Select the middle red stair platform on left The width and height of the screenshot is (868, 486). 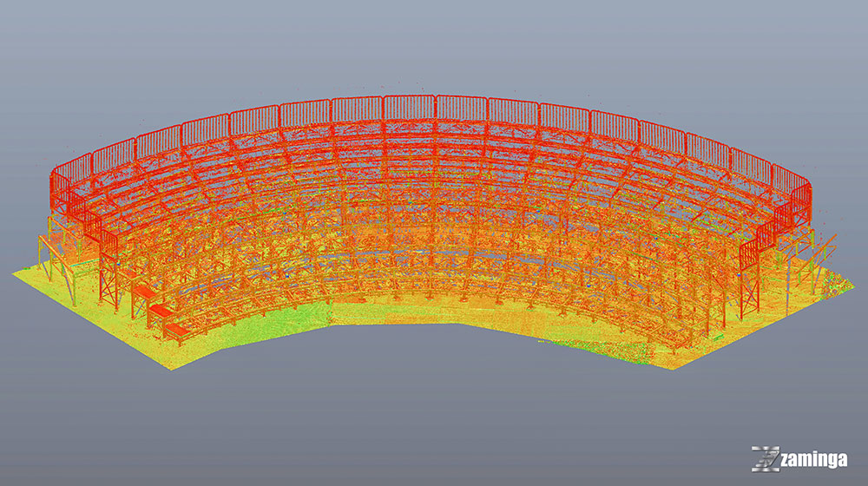[x=160, y=310]
